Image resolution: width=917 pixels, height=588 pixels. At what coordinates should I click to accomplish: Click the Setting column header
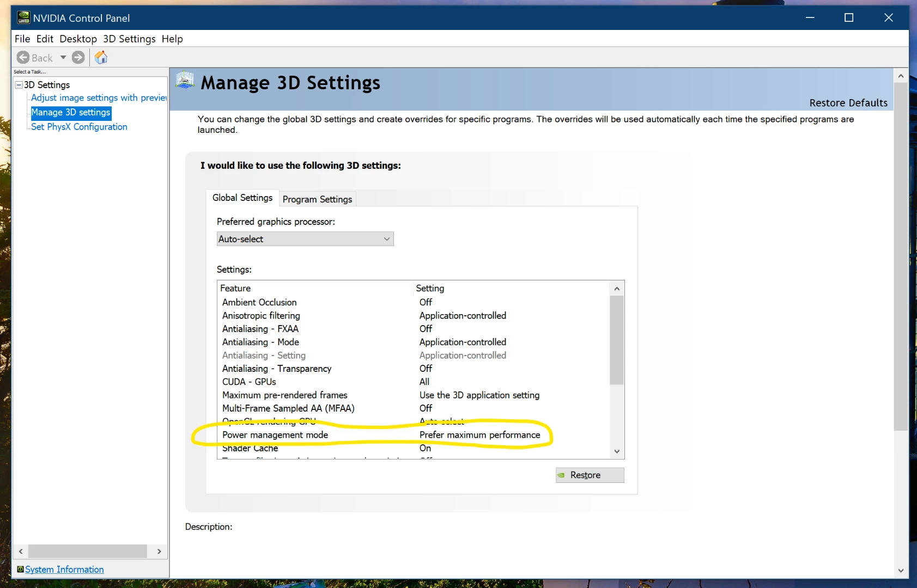(x=511, y=288)
